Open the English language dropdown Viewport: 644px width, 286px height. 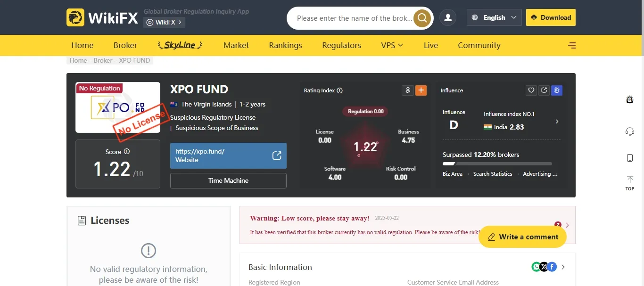click(494, 17)
